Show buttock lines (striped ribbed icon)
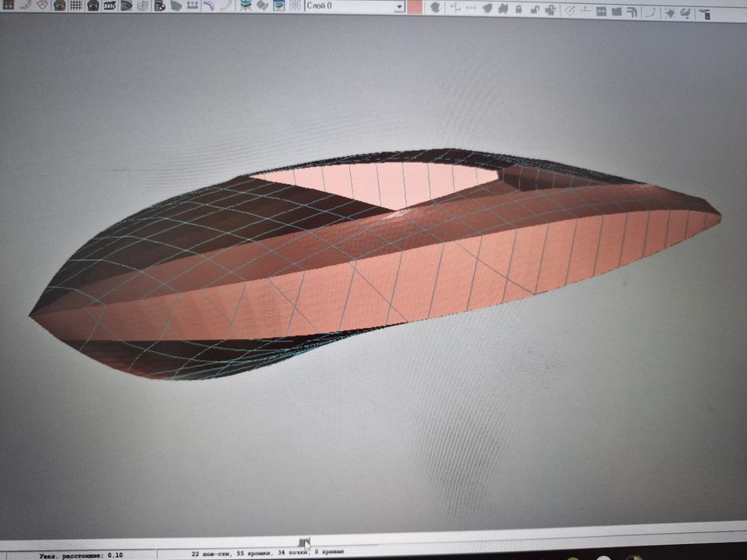Viewport: 747px width, 560px height. coord(110,6)
